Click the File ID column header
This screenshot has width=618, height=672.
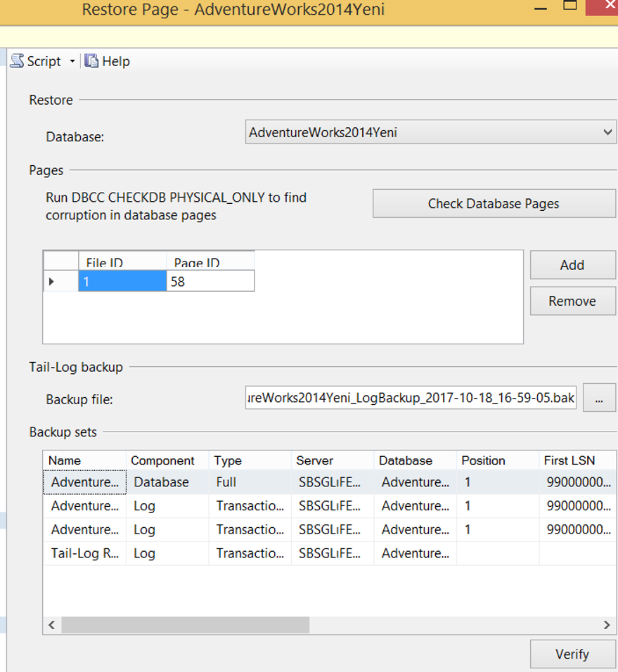[122, 261]
